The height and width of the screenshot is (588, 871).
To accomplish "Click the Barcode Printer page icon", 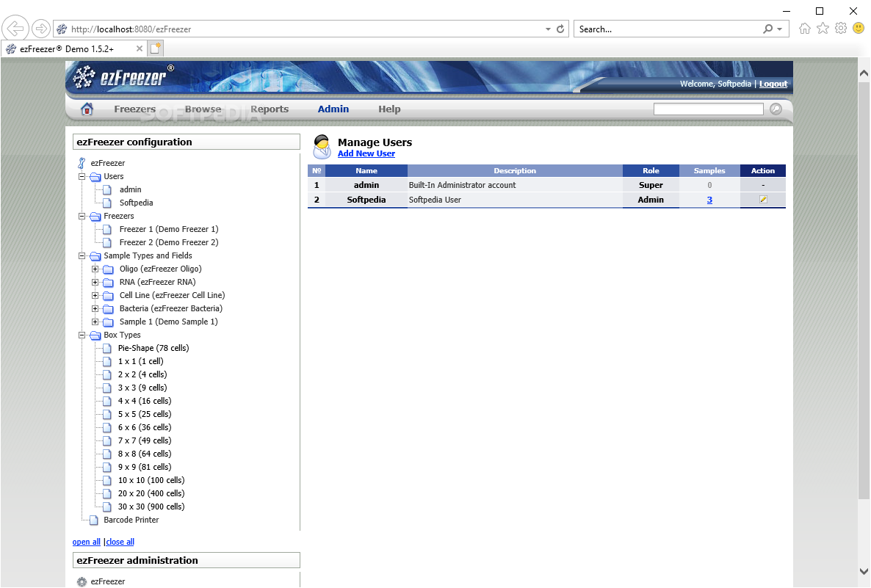I will 95,520.
